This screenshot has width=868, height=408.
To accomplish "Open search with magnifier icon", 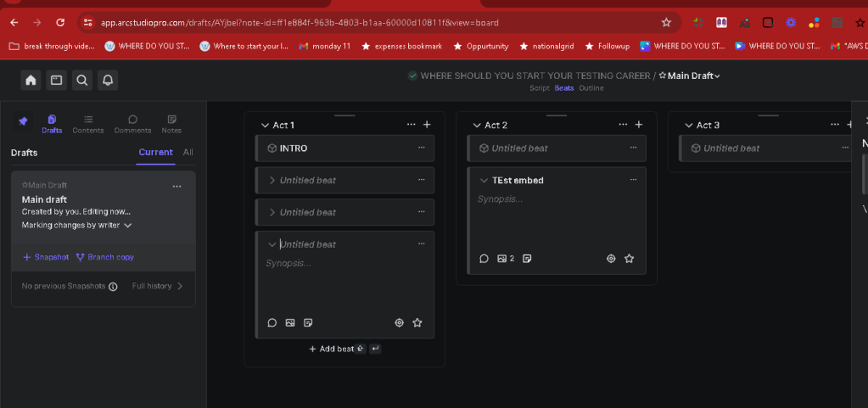I will [x=82, y=81].
